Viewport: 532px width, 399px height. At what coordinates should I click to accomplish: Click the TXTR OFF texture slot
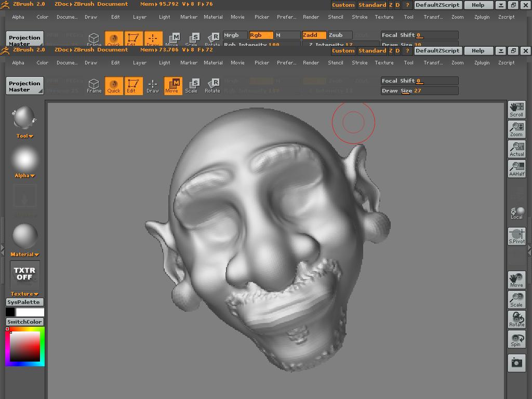[x=24, y=274]
